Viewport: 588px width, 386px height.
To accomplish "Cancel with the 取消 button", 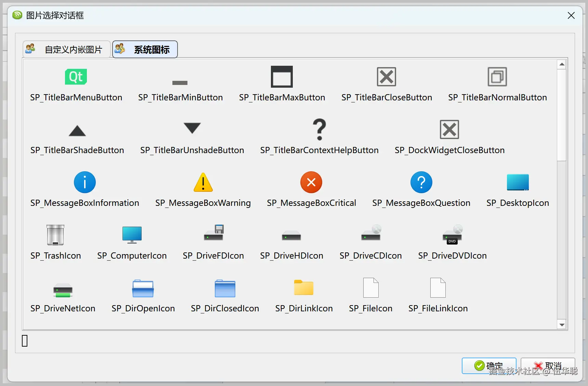I will (548, 366).
